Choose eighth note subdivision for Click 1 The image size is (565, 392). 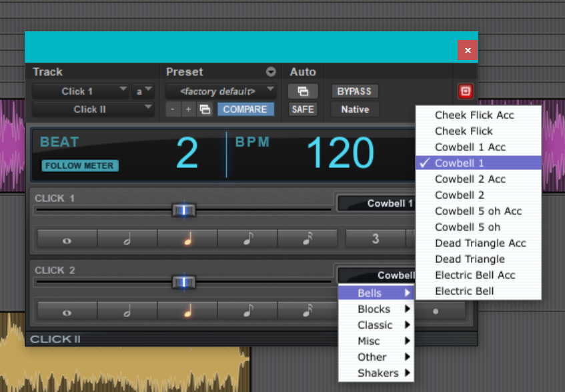(x=247, y=239)
